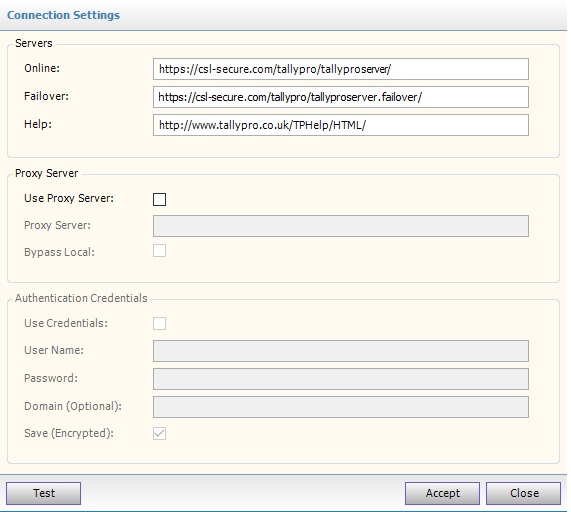Click the Online server URL field
The height and width of the screenshot is (512, 571).
click(341, 69)
